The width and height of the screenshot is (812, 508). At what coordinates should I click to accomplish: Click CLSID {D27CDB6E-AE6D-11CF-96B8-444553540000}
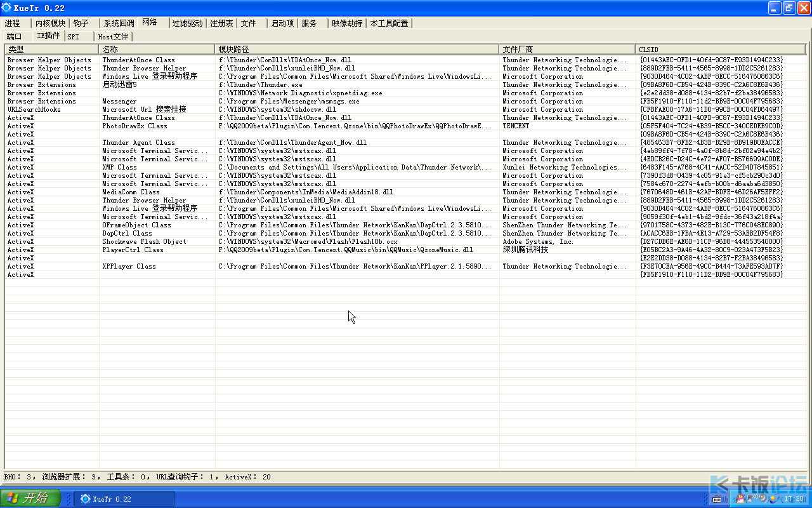point(711,241)
